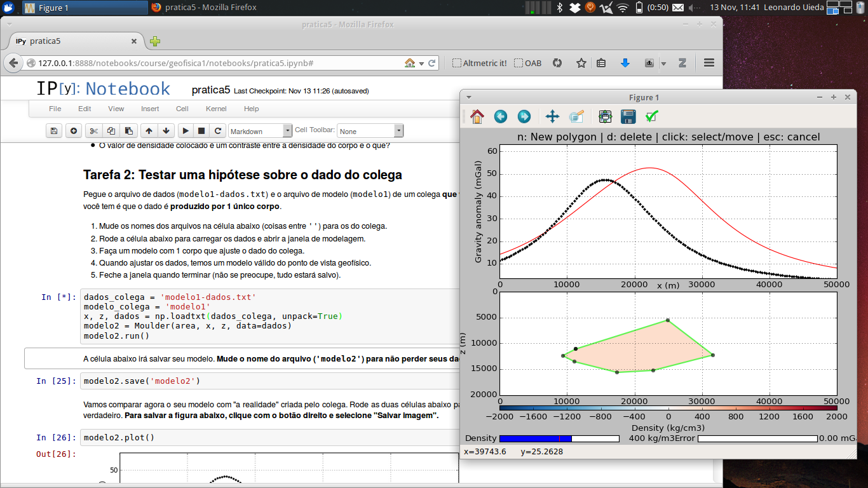
Task: Open Firefox downloads arrow
Action: coord(625,63)
